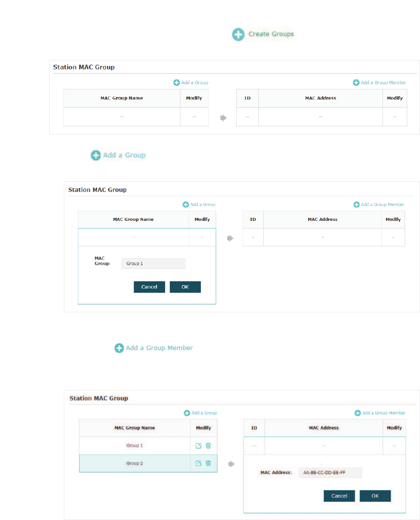Viewport: 420px width, 520px height.
Task: Click Add a Group Member above the AA-BB-CC-DD-EE-FF form
Action: pyautogui.click(x=380, y=413)
